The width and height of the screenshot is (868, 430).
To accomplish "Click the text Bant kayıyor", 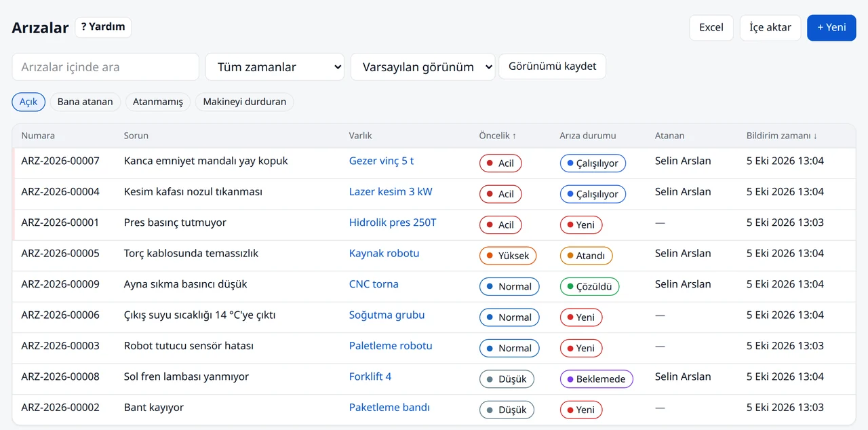I will point(154,408).
